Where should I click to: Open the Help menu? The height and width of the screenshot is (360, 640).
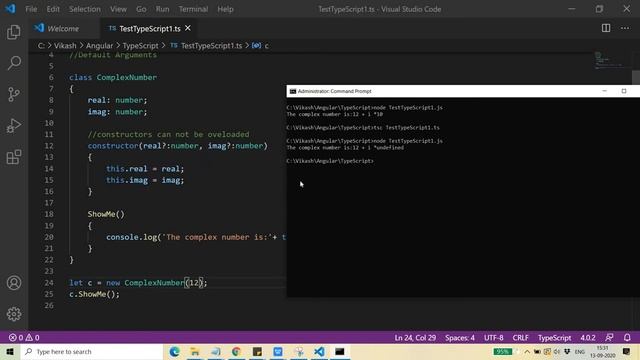[x=225, y=9]
